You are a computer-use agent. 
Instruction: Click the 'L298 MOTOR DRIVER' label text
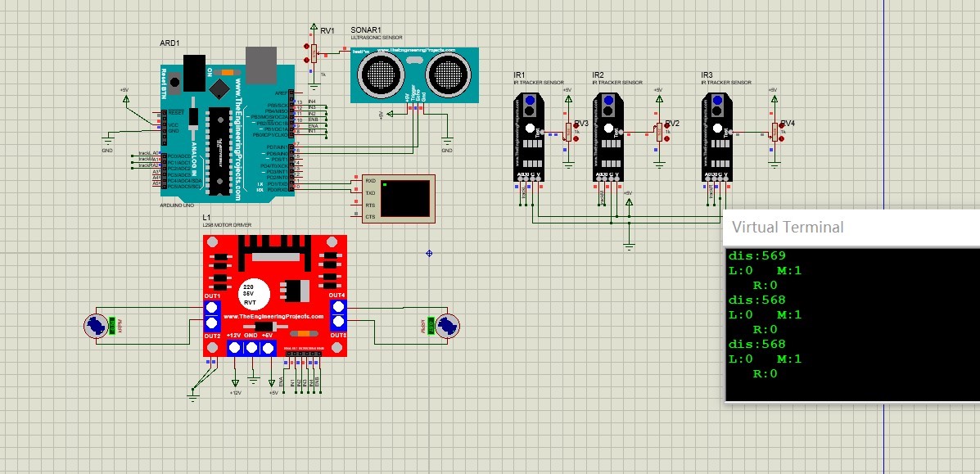click(x=226, y=223)
